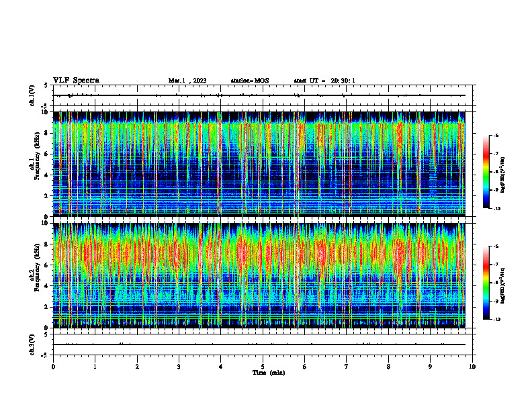Click the "-10" label on ch.2 colorbar

pyautogui.click(x=497, y=320)
